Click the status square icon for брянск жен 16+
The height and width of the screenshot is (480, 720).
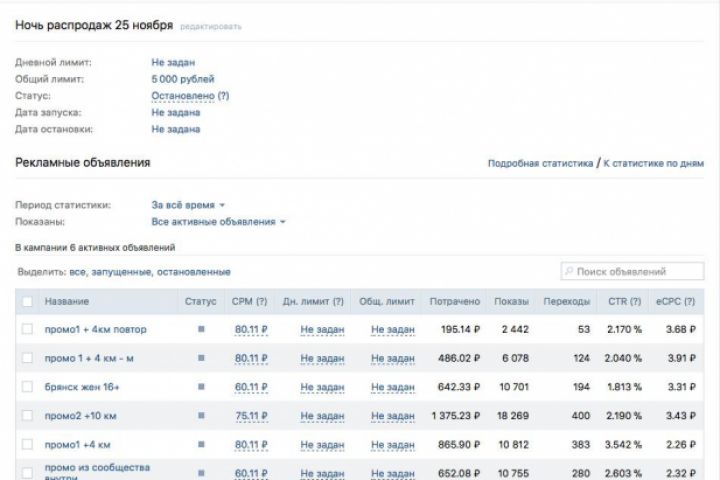tap(201, 387)
